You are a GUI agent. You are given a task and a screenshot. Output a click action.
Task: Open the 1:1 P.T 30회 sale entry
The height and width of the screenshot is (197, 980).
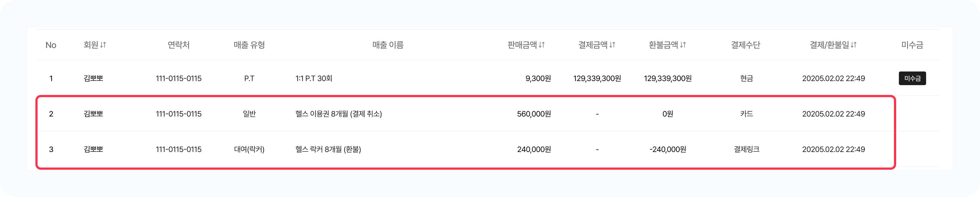(x=314, y=79)
